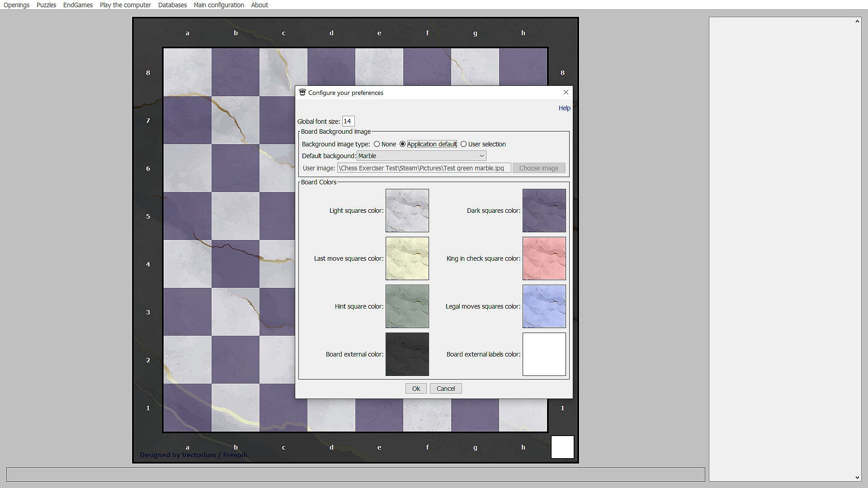Click the Global font size field

click(348, 121)
